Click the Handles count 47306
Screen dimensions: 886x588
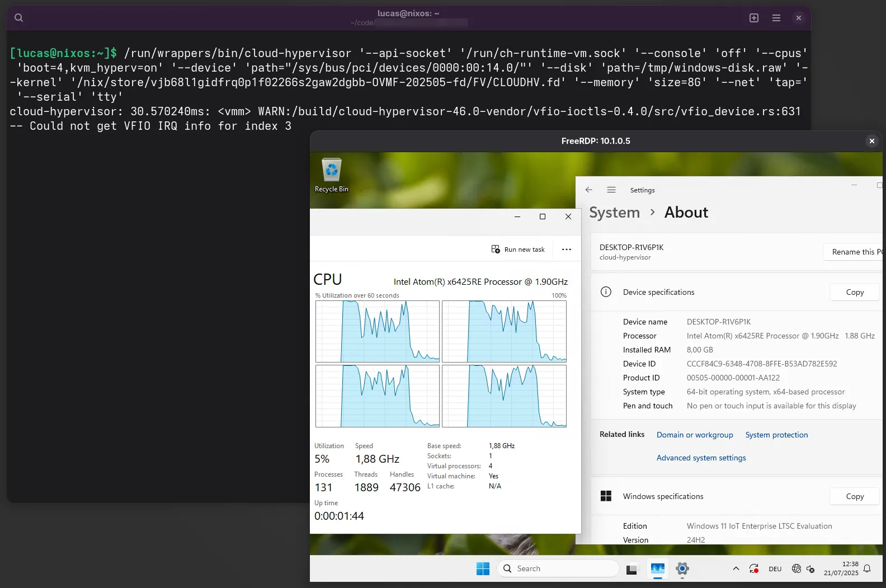[405, 487]
